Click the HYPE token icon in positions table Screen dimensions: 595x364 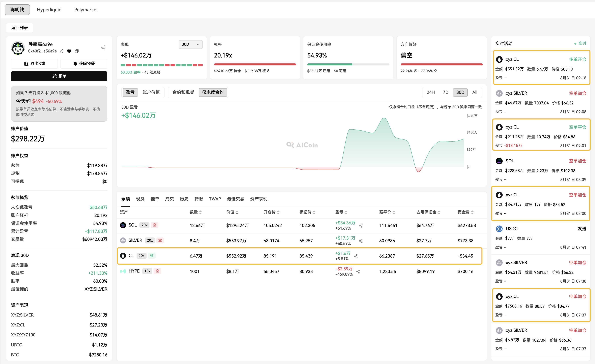[123, 271]
